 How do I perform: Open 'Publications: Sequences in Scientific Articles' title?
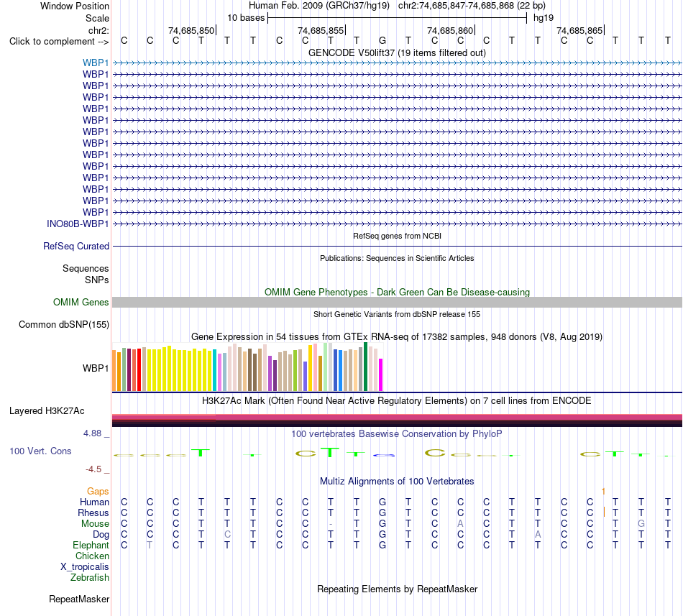point(397,258)
